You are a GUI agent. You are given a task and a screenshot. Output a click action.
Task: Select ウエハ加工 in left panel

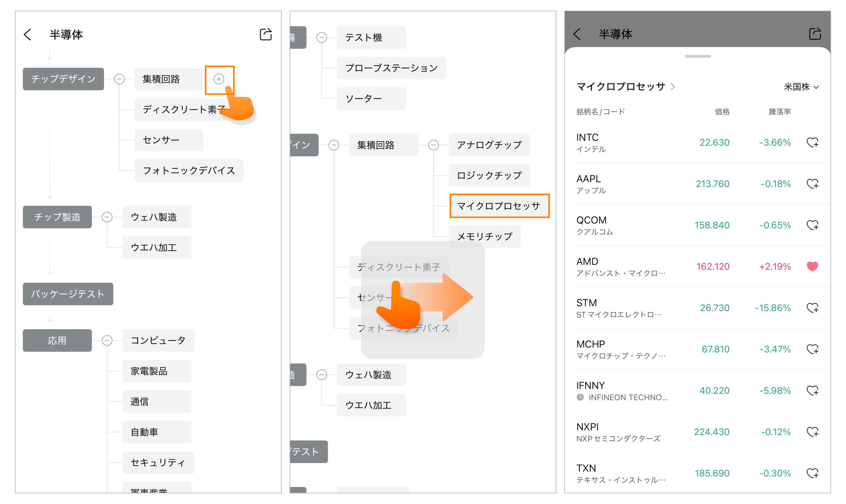click(x=157, y=247)
